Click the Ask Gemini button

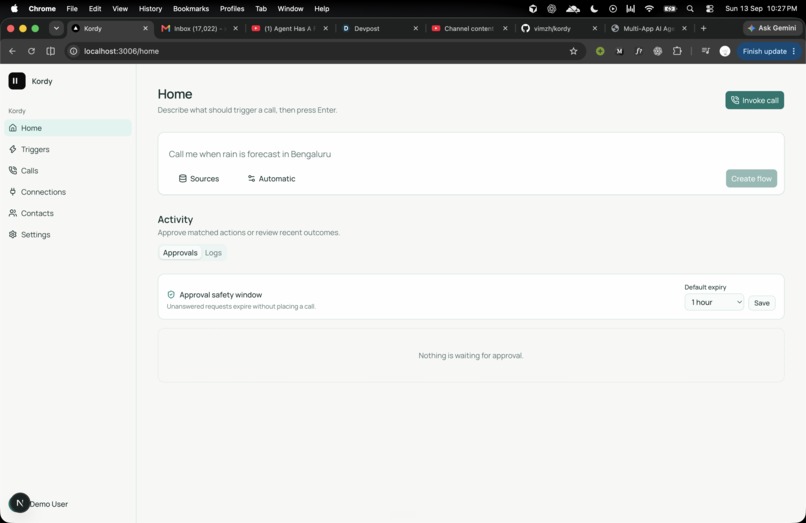click(x=772, y=28)
